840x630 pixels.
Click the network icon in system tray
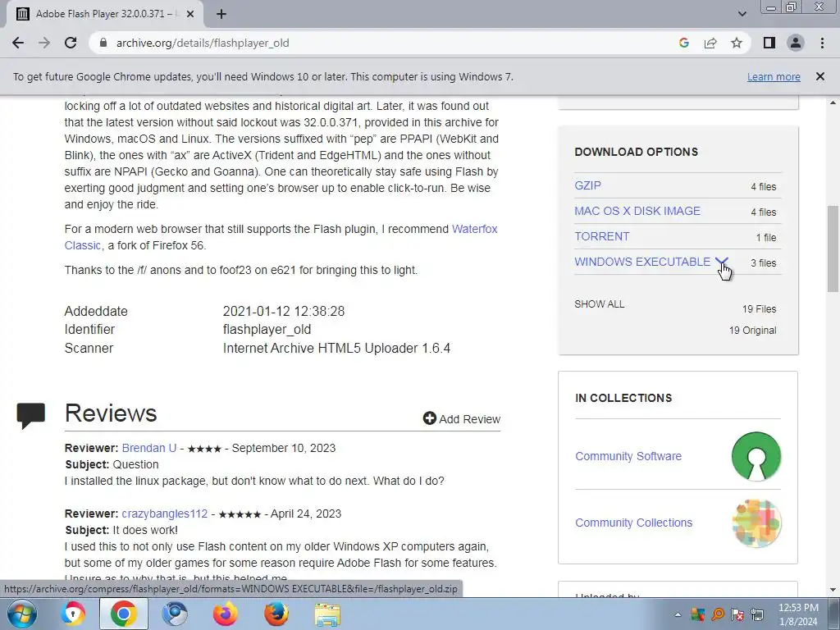click(757, 614)
